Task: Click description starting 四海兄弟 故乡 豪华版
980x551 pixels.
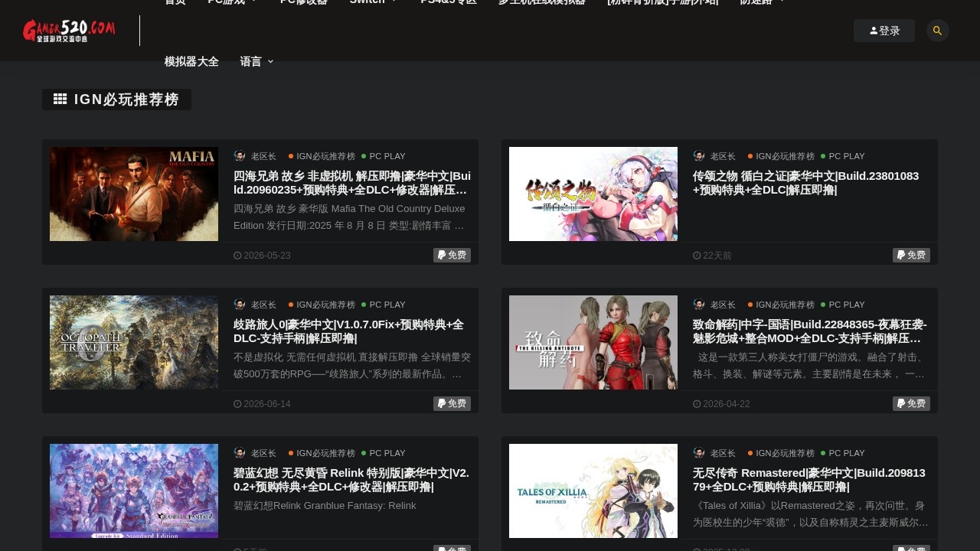Action: 349,217
